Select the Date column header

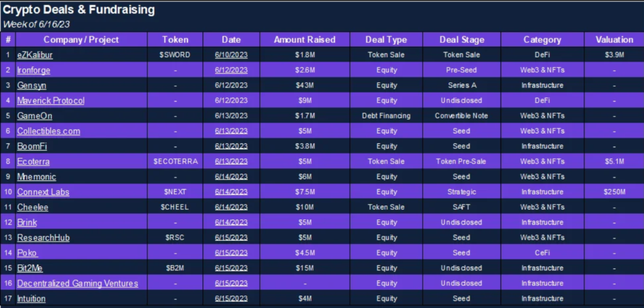pyautogui.click(x=231, y=40)
